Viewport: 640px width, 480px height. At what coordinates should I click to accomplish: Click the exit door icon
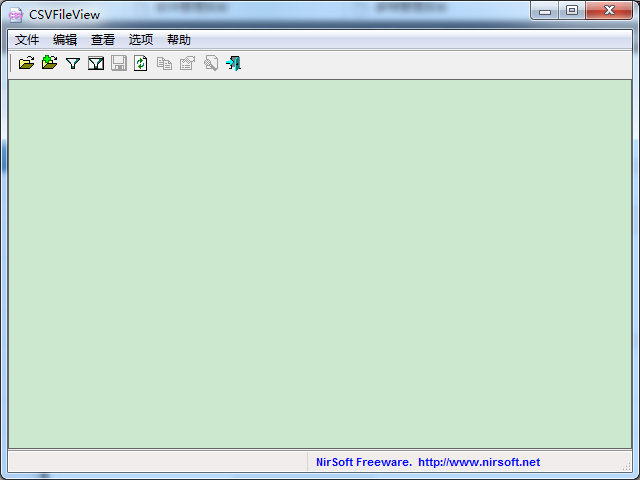pos(233,63)
